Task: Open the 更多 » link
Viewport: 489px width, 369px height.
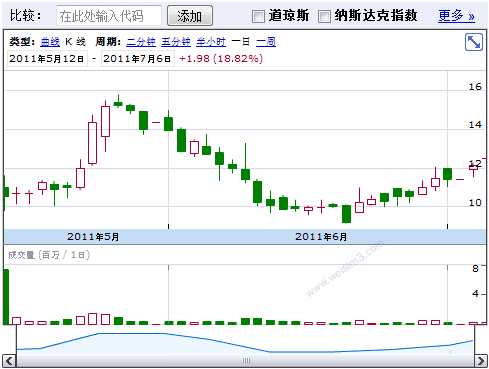Action: click(x=456, y=16)
